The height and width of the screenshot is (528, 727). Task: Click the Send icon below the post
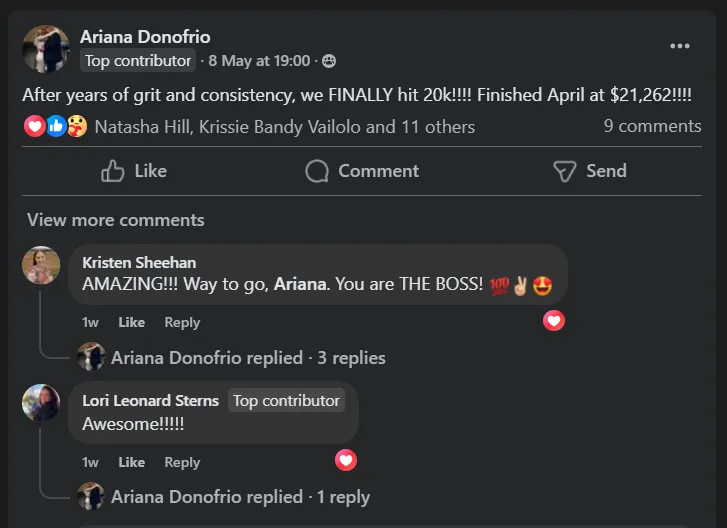click(x=564, y=171)
